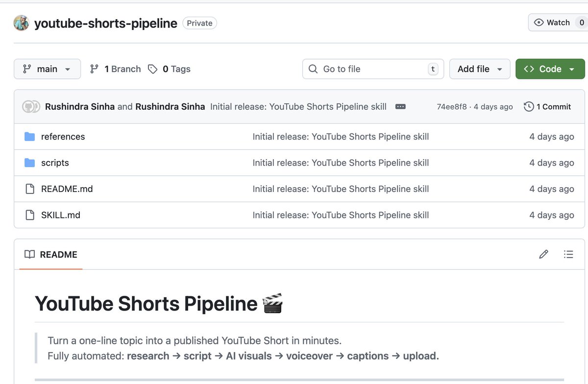Open the green Code dropdown
This screenshot has height=384, width=588.
tap(550, 69)
